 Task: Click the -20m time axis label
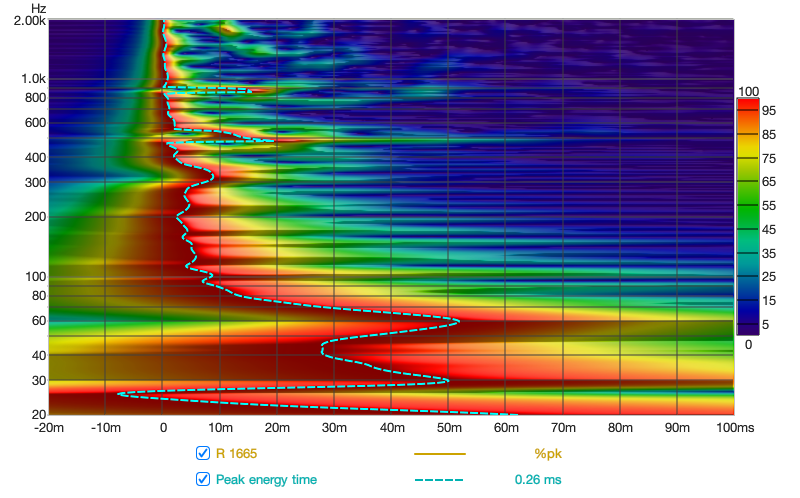[x=48, y=428]
